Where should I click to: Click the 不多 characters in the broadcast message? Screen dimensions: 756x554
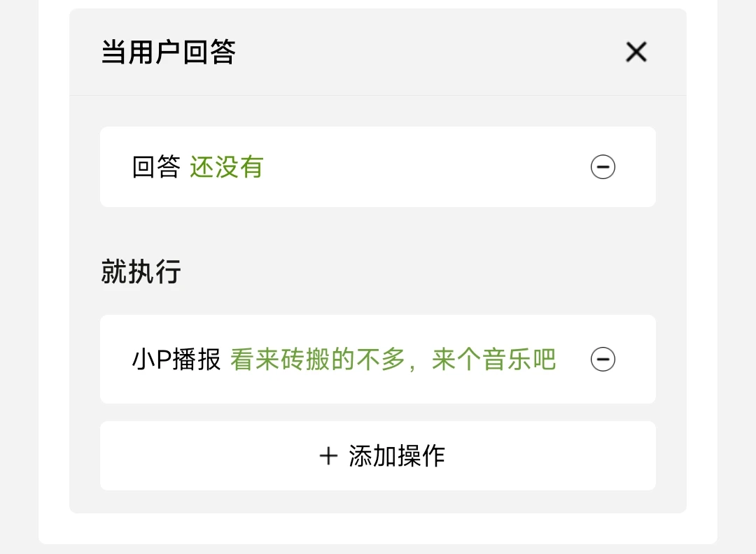[x=380, y=360]
